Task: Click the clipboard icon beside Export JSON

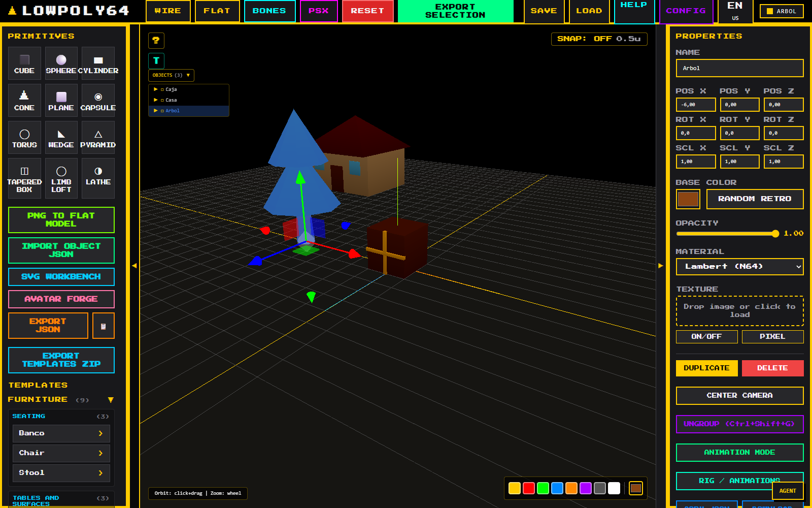Action: (104, 326)
